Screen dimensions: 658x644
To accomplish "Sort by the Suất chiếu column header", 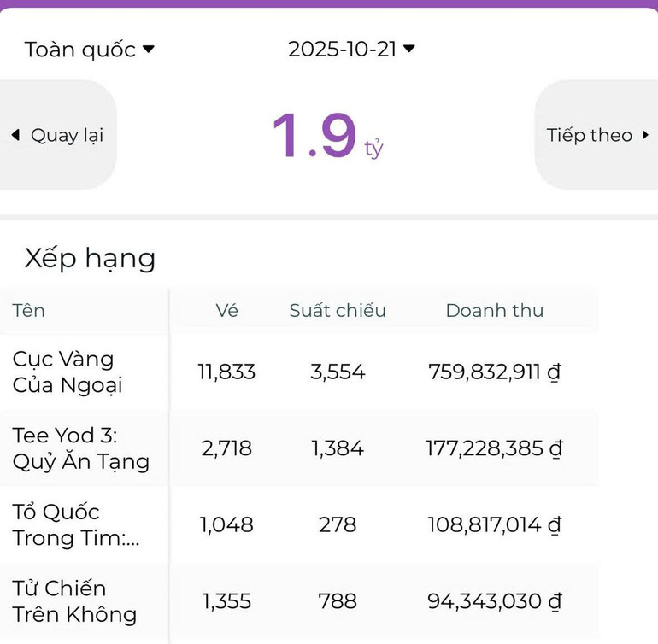I will [x=338, y=310].
